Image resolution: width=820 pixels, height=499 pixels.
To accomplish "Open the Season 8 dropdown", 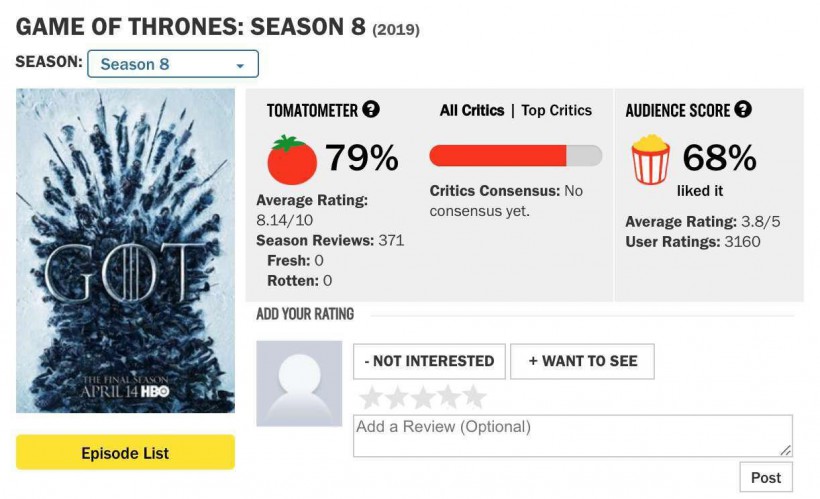I will pos(173,64).
